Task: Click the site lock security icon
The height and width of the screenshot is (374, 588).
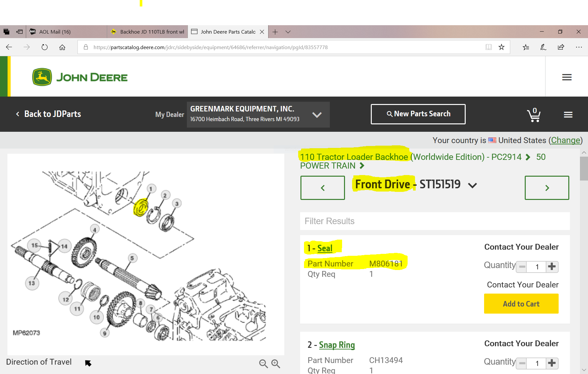Action: [x=86, y=47]
